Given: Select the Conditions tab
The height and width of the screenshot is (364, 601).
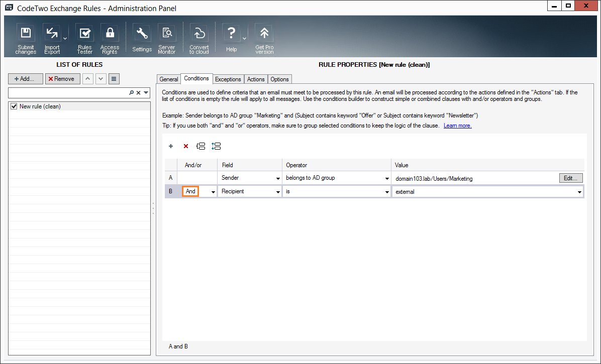Looking at the screenshot, I should click(x=196, y=78).
